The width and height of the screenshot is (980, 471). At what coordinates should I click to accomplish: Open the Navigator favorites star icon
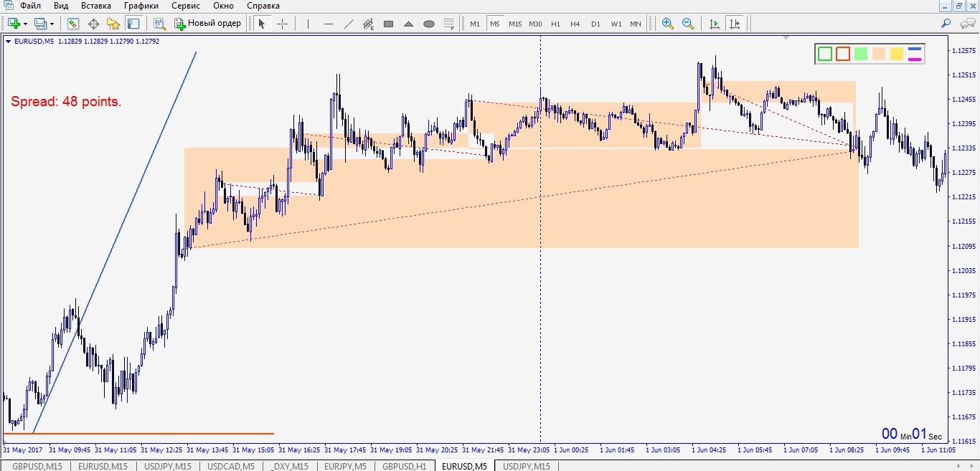[x=113, y=24]
